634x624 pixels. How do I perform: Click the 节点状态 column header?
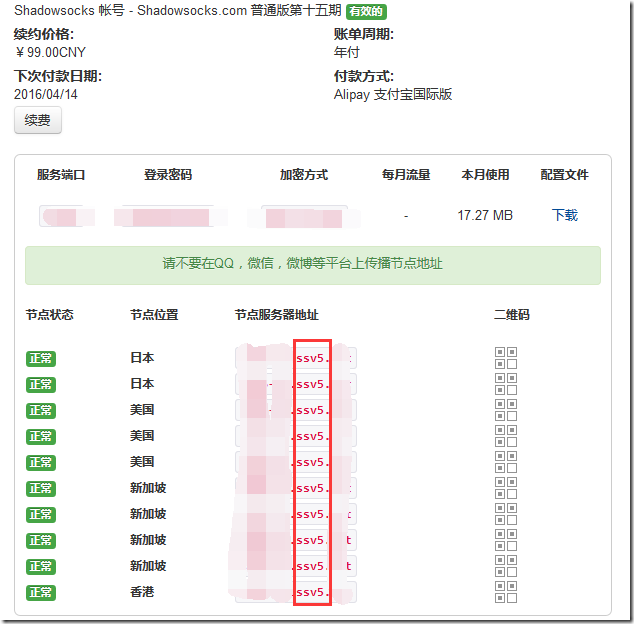coord(50,314)
